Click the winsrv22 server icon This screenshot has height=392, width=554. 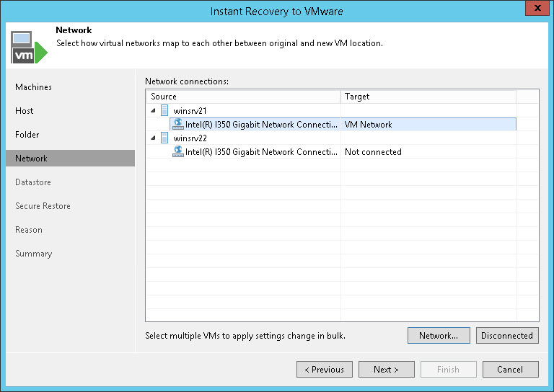(164, 138)
